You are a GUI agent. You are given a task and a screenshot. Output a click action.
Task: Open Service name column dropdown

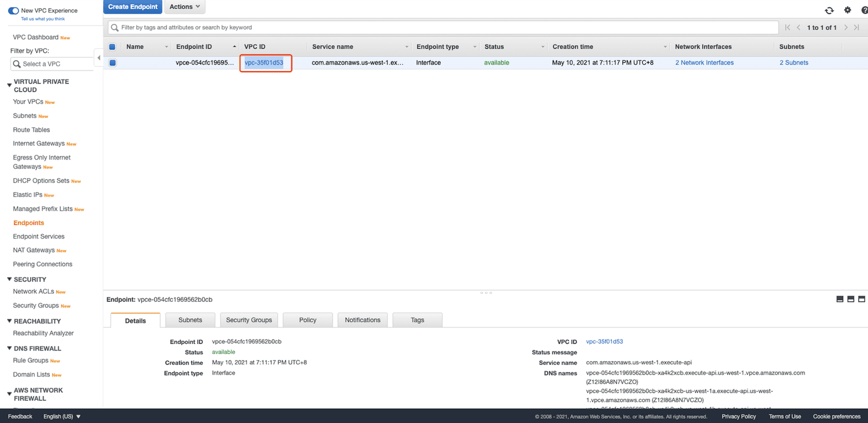tap(407, 47)
